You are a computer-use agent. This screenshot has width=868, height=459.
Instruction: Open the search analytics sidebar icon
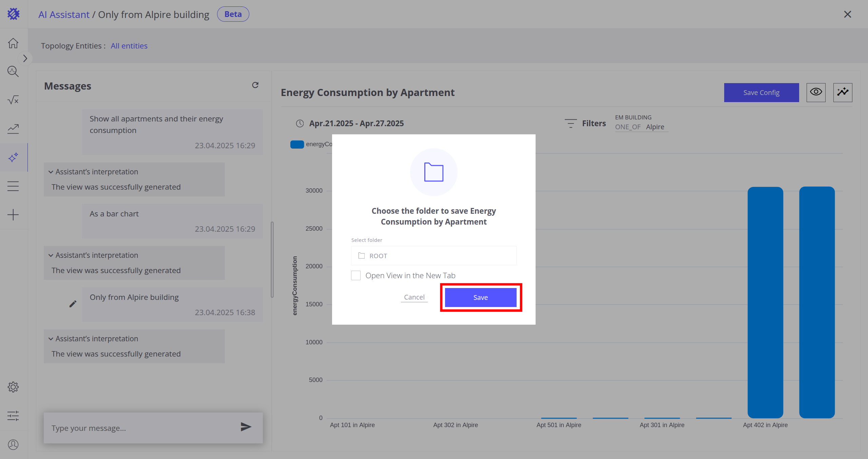pos(13,71)
